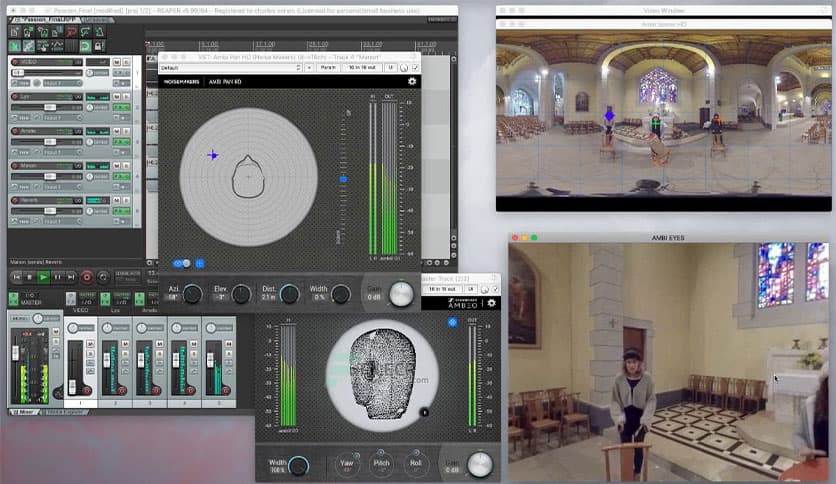
Task: Click the Stop button in transport
Action: [x=29, y=276]
